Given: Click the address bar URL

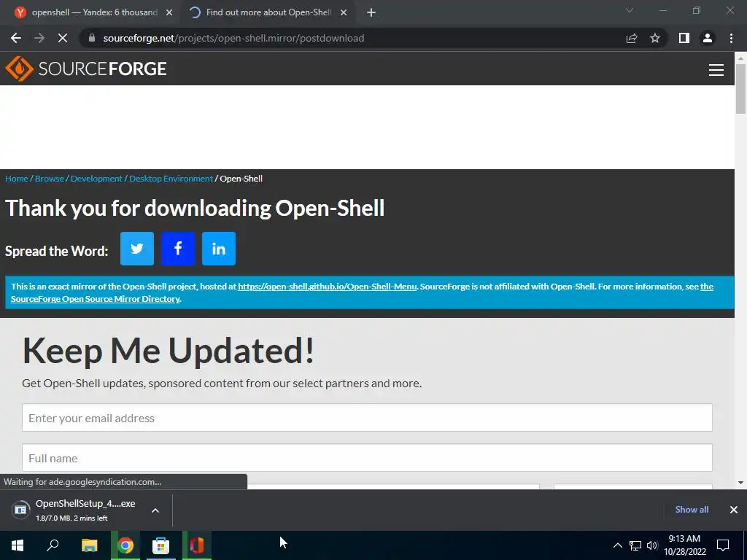Looking at the screenshot, I should [233, 38].
